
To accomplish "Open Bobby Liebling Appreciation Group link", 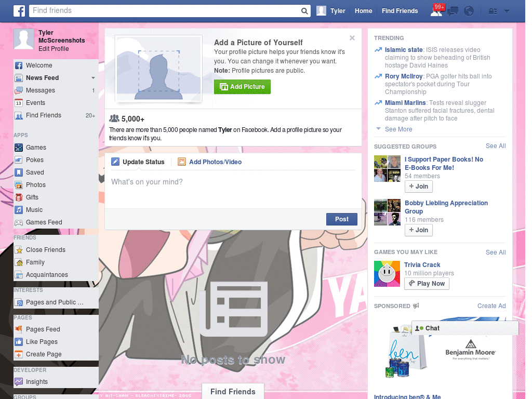I will point(446,207).
